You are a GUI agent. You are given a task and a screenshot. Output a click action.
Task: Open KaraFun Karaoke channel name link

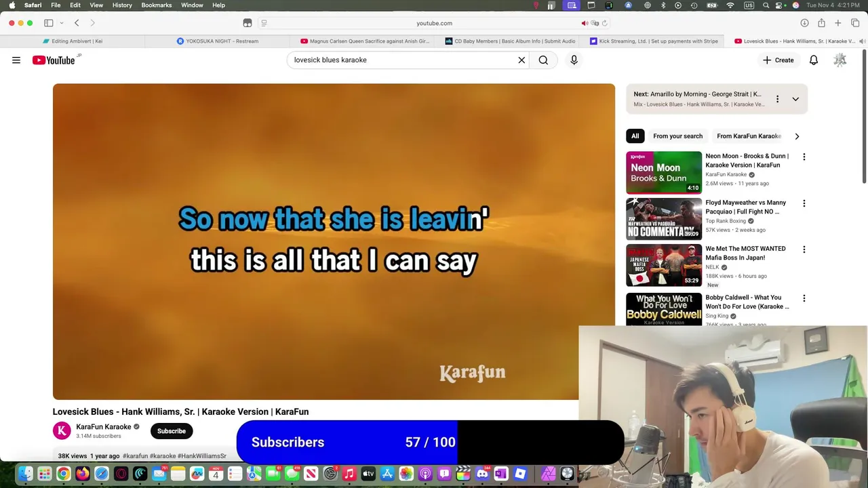pos(103,427)
